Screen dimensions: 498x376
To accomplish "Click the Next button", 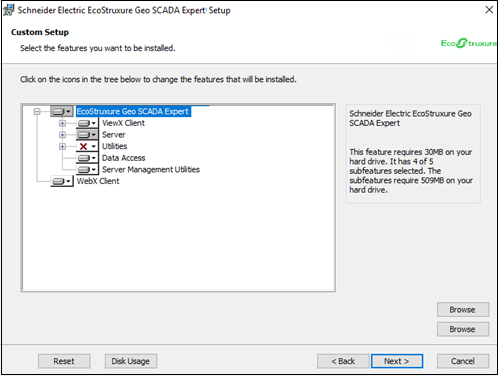I will (397, 361).
